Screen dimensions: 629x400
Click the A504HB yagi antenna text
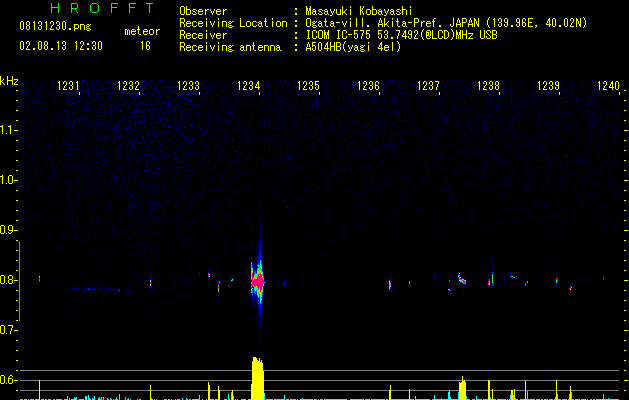pos(353,47)
